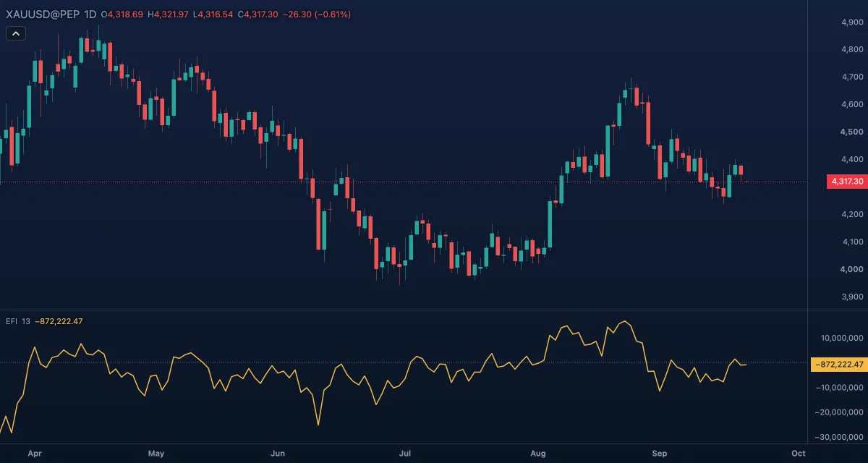
Task: Click the 4,800 price axis label
Action: (x=852, y=50)
